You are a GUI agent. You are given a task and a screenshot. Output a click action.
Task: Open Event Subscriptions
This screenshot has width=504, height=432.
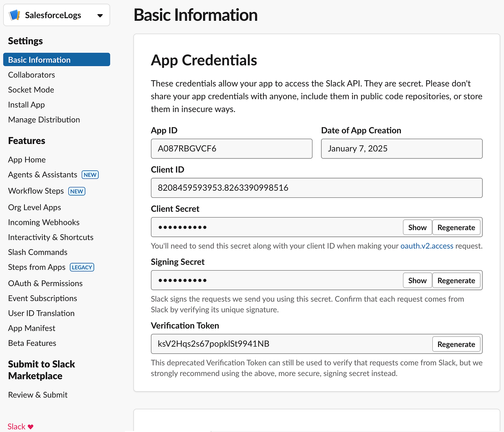pos(42,298)
